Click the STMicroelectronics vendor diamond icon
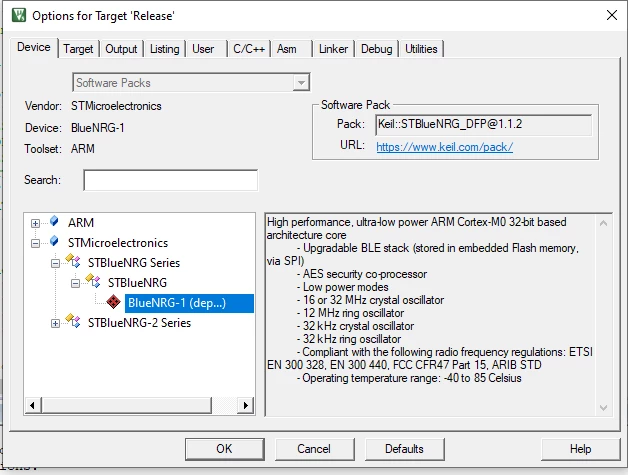 click(54, 241)
